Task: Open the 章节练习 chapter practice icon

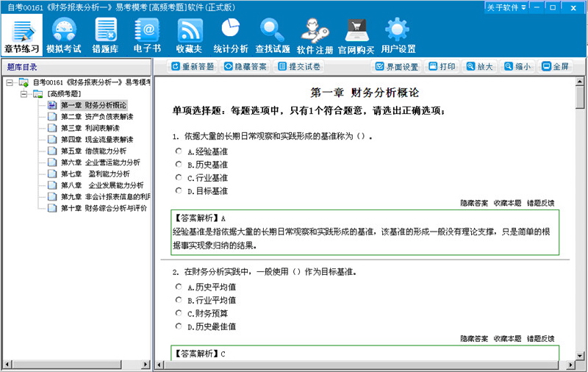Action: coord(22,35)
